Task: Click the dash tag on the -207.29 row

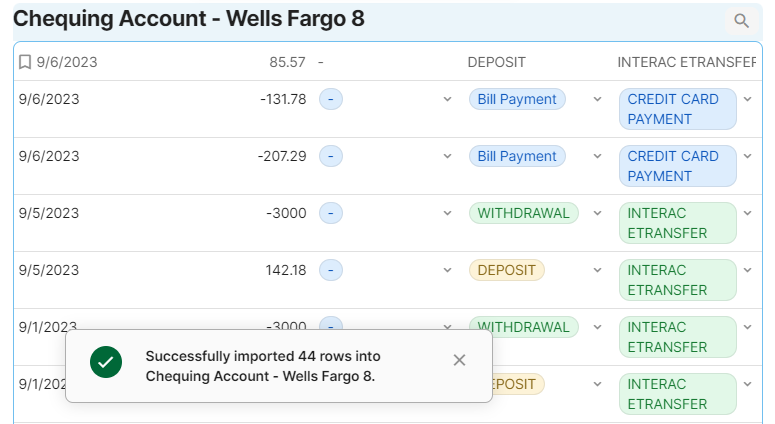Action: [331, 156]
